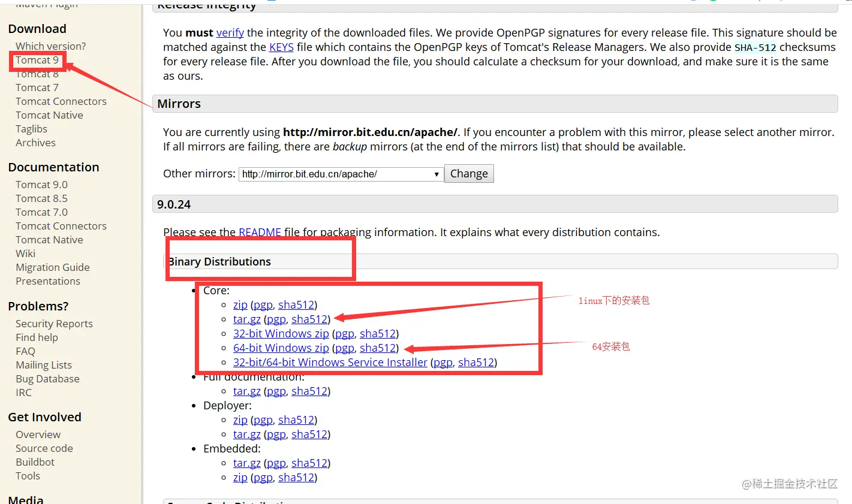The height and width of the screenshot is (504, 852).
Task: Open Tomcat Connectors under Download
Action: [x=61, y=101]
